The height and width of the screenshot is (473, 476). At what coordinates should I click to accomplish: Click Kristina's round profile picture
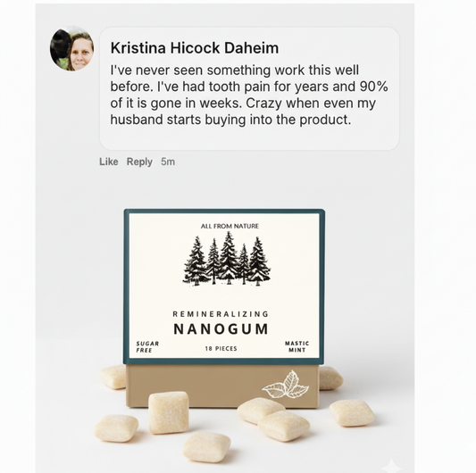click(72, 48)
